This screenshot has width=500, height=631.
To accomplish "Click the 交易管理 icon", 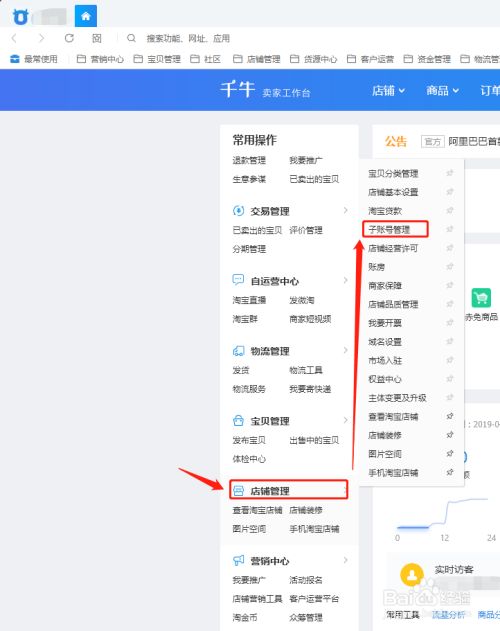I will coord(238,210).
